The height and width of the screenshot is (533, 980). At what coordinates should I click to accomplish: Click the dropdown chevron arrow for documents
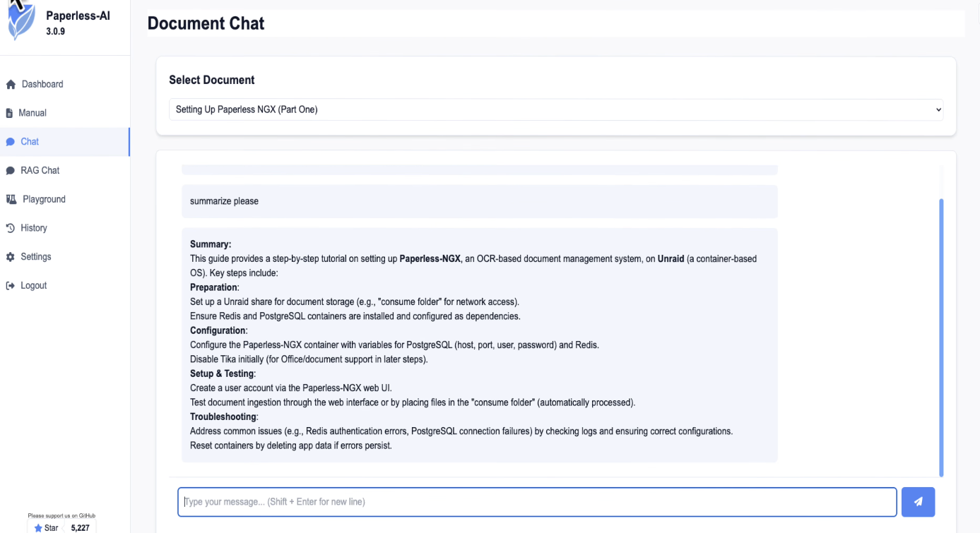click(938, 109)
